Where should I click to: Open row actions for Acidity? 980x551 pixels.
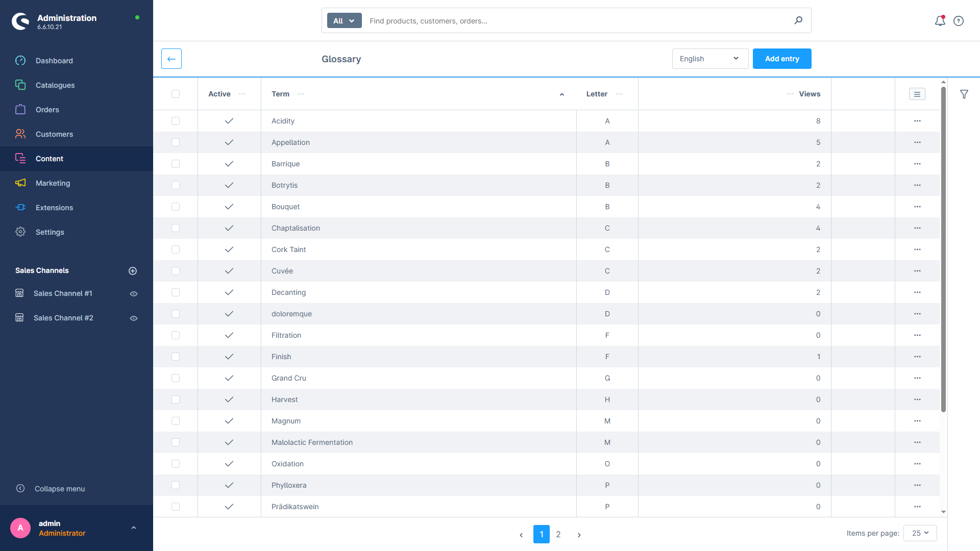pos(917,121)
